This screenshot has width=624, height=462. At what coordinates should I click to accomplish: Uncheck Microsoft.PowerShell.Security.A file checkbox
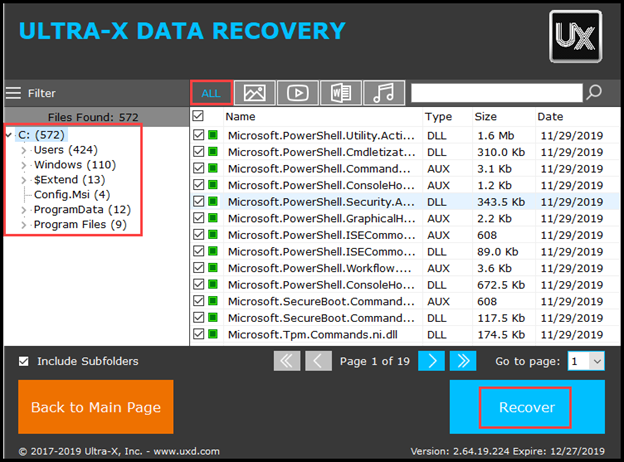pos(199,201)
